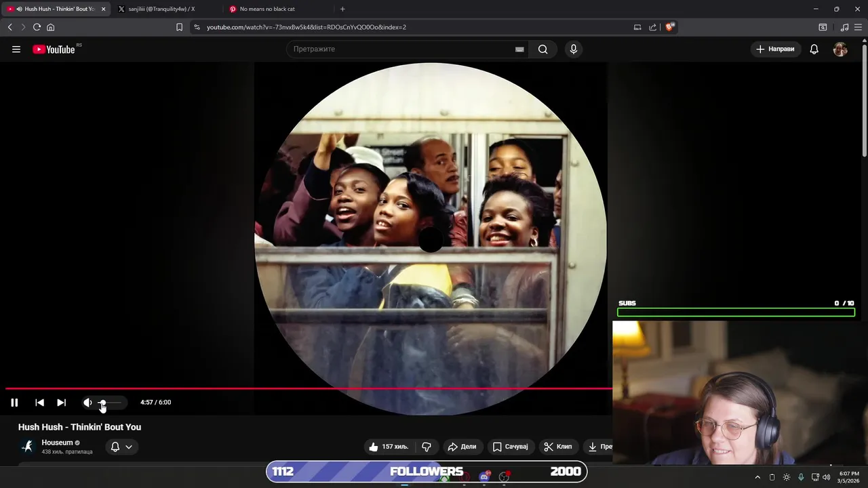This screenshot has width=868, height=488.
Task: Click the circular video album artwork
Action: click(431, 239)
